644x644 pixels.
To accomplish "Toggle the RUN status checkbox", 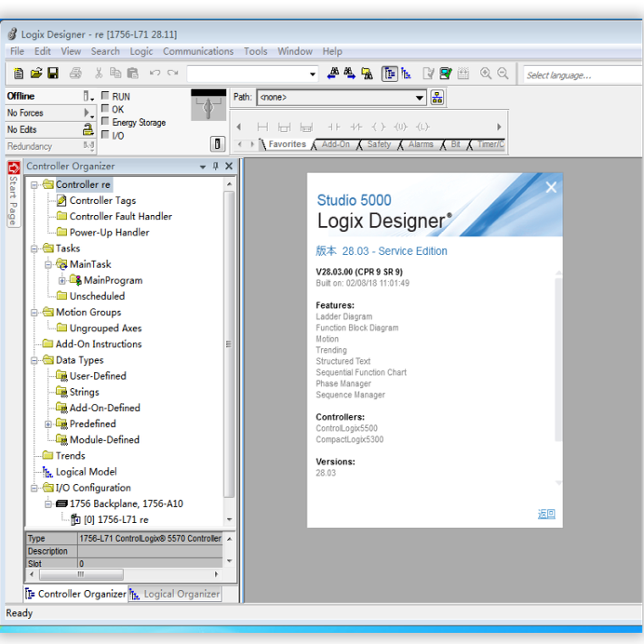I will point(105,96).
